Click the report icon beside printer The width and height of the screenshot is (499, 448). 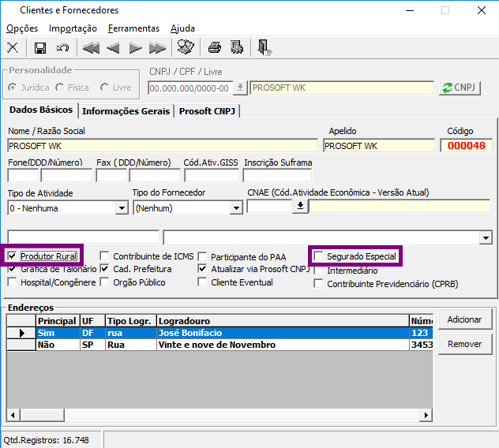tap(237, 47)
